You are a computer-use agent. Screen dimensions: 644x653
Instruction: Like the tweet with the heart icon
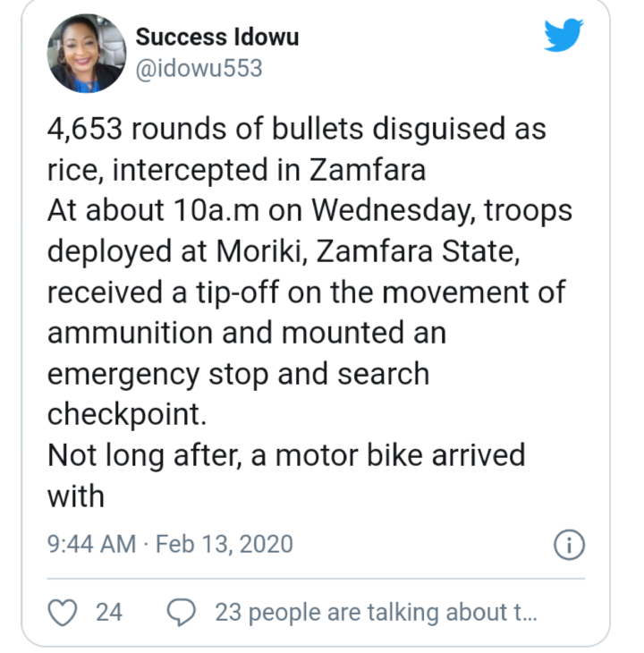point(62,613)
